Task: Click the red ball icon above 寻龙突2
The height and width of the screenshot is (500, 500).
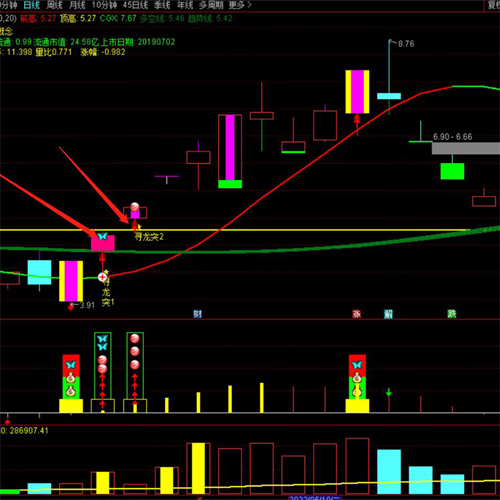Action: point(135,207)
